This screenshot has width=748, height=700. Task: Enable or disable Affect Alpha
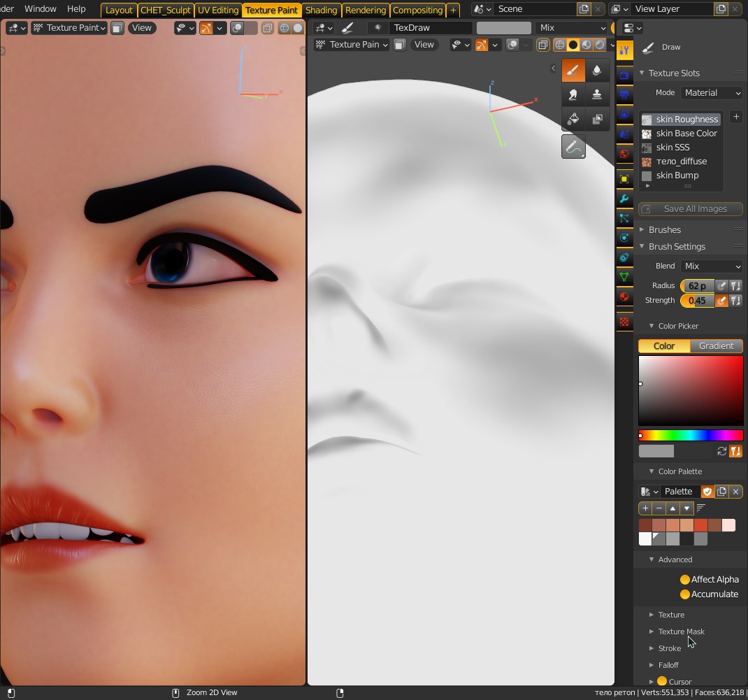[x=685, y=579]
